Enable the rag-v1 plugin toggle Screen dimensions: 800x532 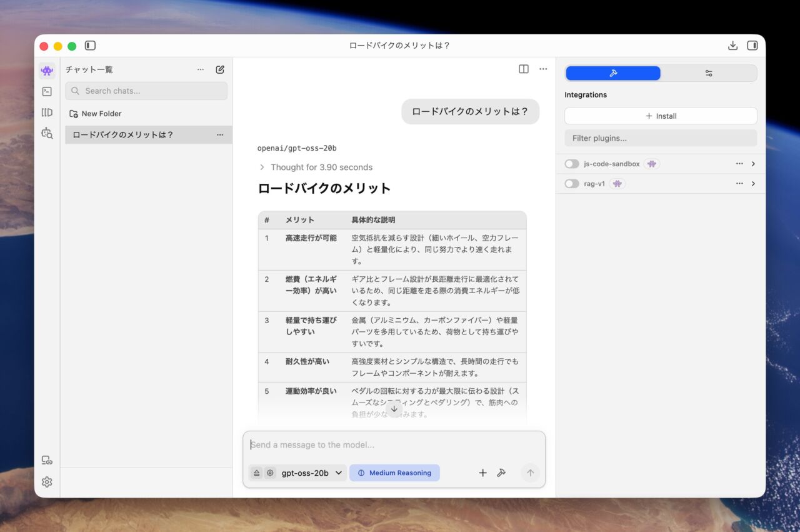point(571,184)
